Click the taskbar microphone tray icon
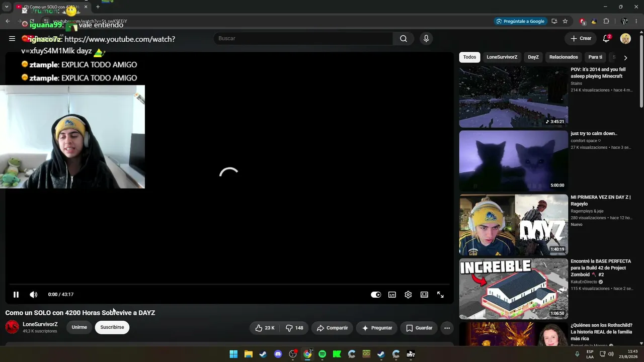This screenshot has width=644, height=362. (577, 354)
